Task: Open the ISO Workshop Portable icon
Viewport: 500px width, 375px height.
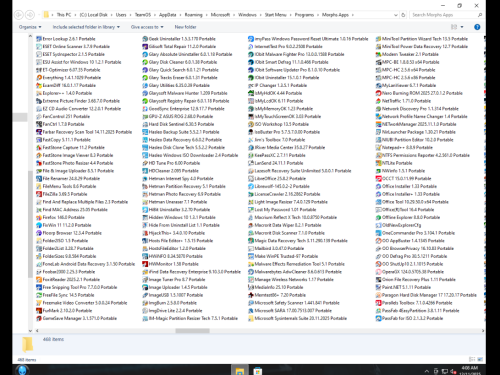Action: [x=251, y=124]
